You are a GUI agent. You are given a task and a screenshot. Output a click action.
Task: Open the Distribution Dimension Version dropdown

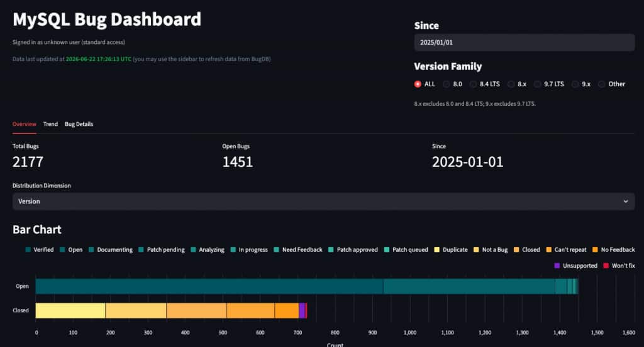coord(323,202)
